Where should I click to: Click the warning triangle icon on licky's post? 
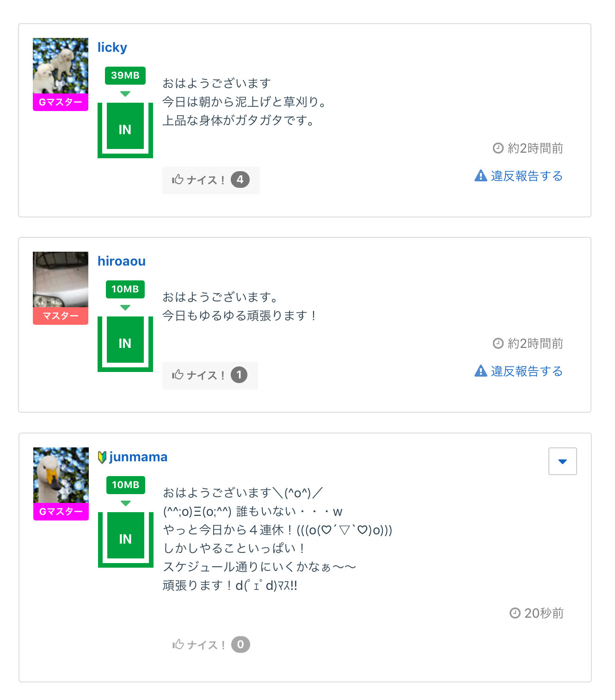481,176
